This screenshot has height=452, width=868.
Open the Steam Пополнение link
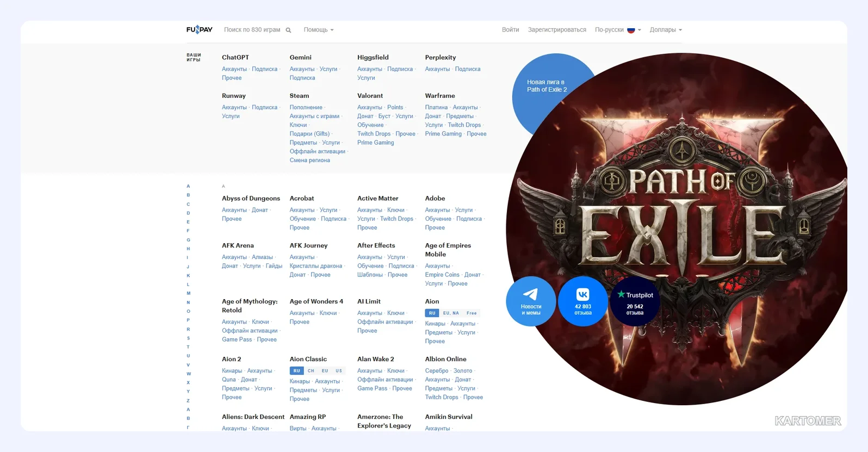coord(306,108)
